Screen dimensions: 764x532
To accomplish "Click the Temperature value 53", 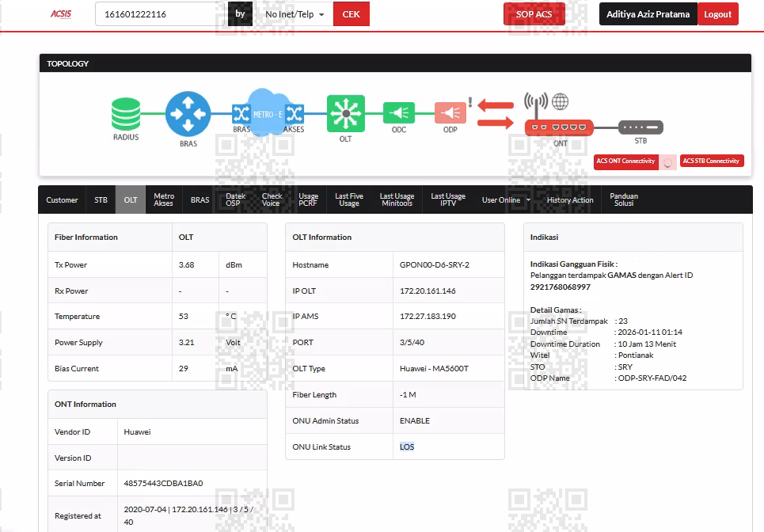I will (x=183, y=316).
